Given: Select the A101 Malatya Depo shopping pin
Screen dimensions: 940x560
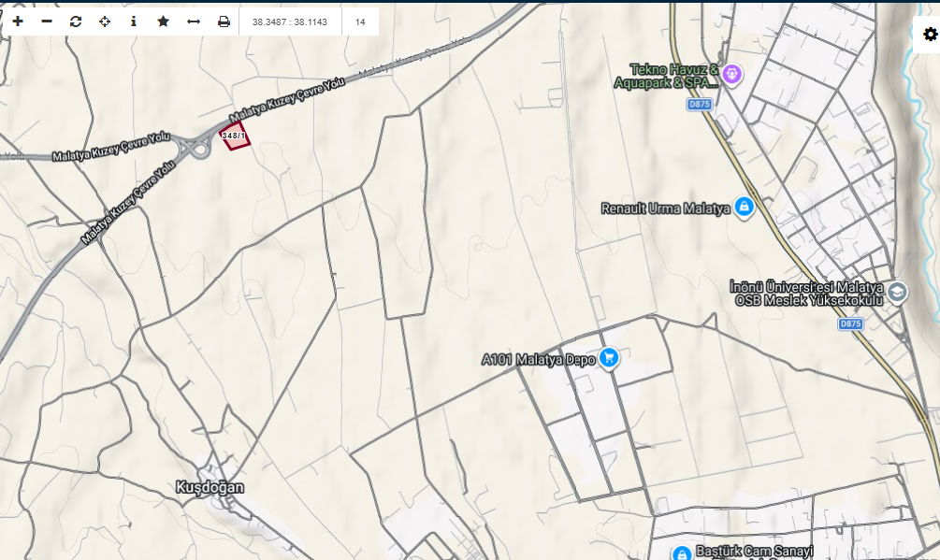Looking at the screenshot, I should pyautogui.click(x=609, y=358).
